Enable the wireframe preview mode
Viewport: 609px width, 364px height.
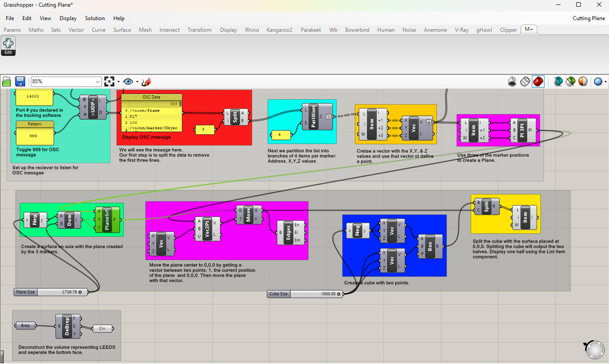(x=525, y=81)
